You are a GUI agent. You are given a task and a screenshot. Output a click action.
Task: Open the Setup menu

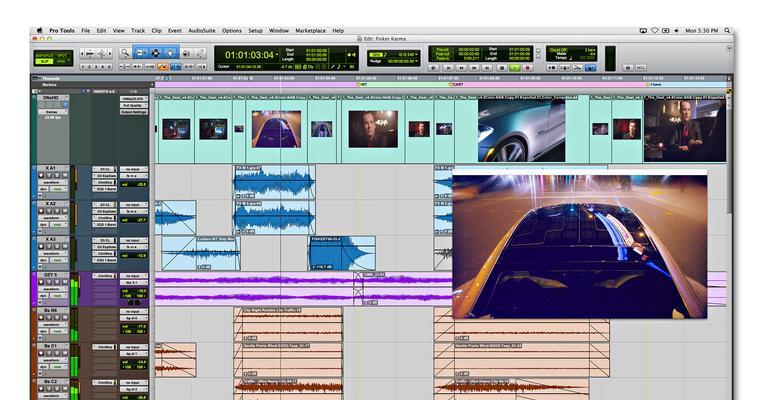[255, 30]
